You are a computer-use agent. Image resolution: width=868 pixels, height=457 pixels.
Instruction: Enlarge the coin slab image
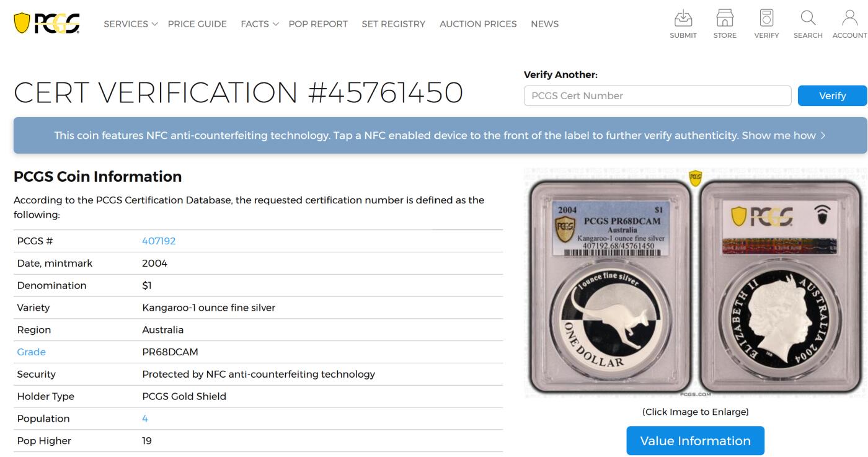(695, 282)
